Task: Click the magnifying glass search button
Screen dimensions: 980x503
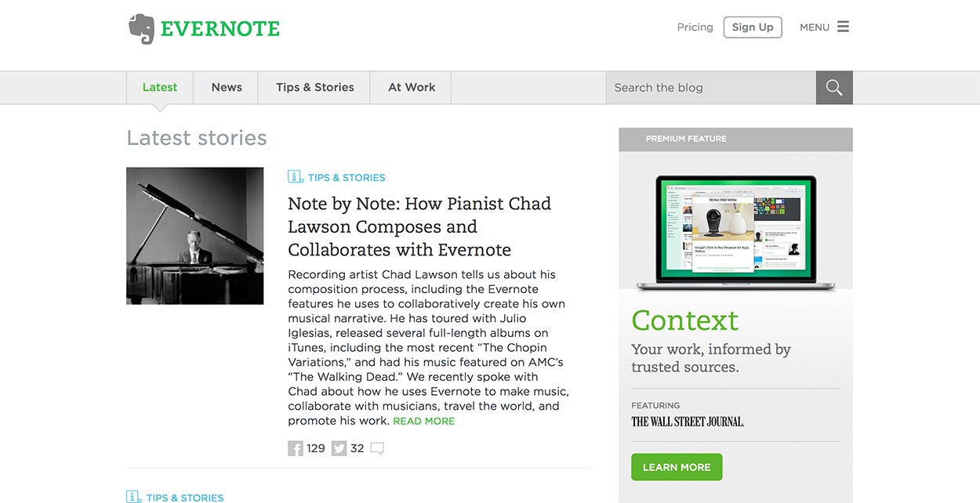Action: 834,88
